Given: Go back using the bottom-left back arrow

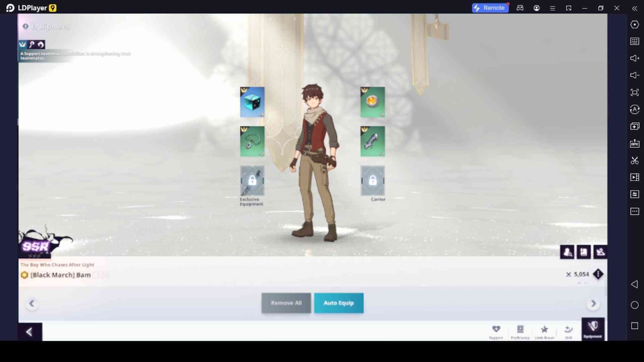Looking at the screenshot, I should pos(30,332).
